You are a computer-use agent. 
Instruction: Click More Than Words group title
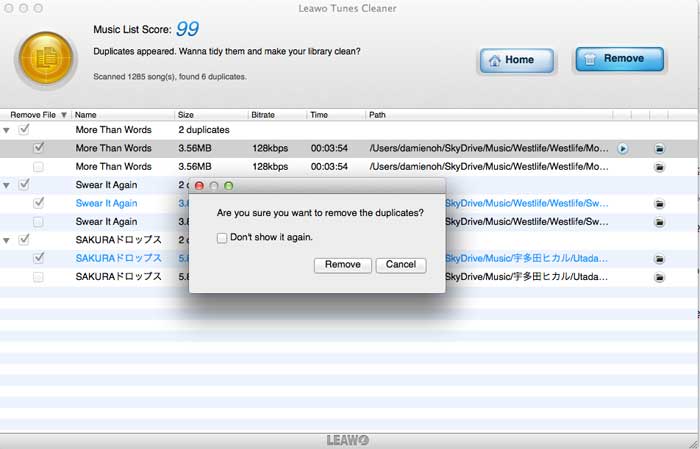coord(113,130)
